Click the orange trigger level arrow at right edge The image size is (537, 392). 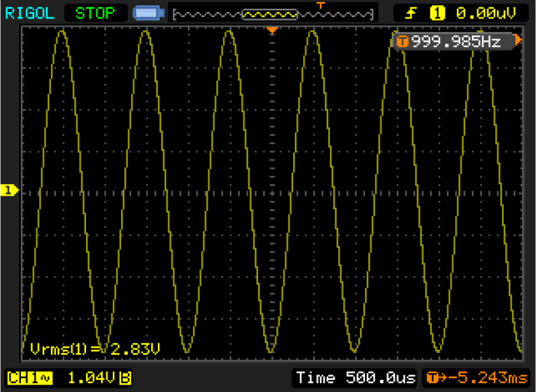tap(518, 40)
